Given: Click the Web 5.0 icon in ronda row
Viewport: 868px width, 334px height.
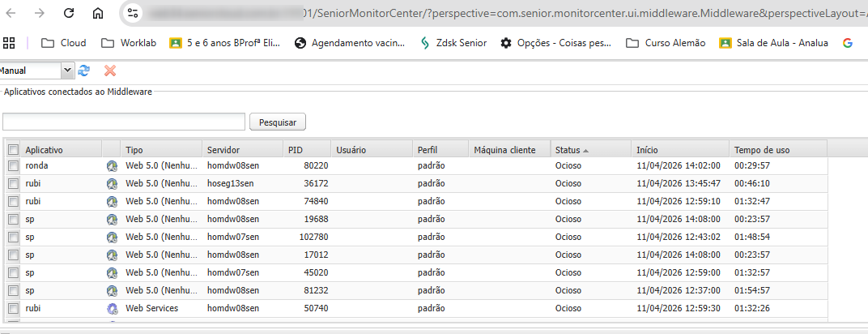Looking at the screenshot, I should (112, 165).
